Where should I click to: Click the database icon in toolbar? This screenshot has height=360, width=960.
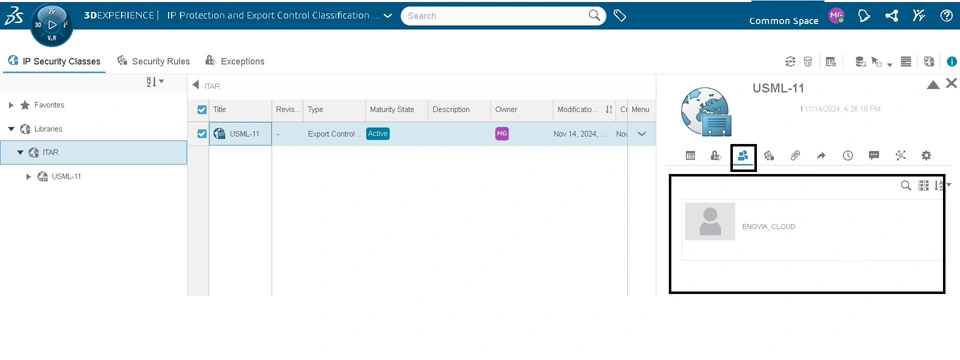click(860, 61)
